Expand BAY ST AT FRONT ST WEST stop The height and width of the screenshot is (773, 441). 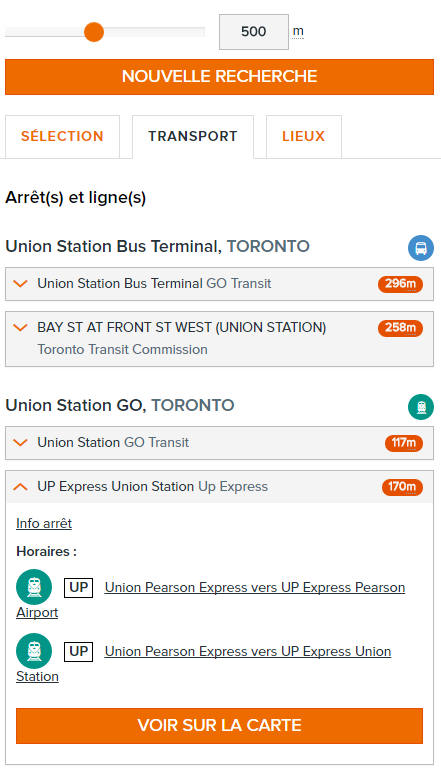click(219, 339)
